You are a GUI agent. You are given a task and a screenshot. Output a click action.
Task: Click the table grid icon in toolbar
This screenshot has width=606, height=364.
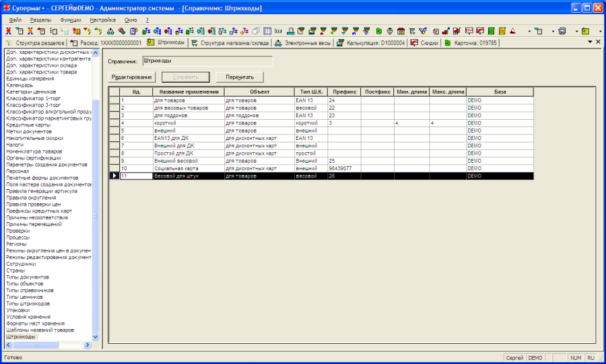tap(267, 31)
